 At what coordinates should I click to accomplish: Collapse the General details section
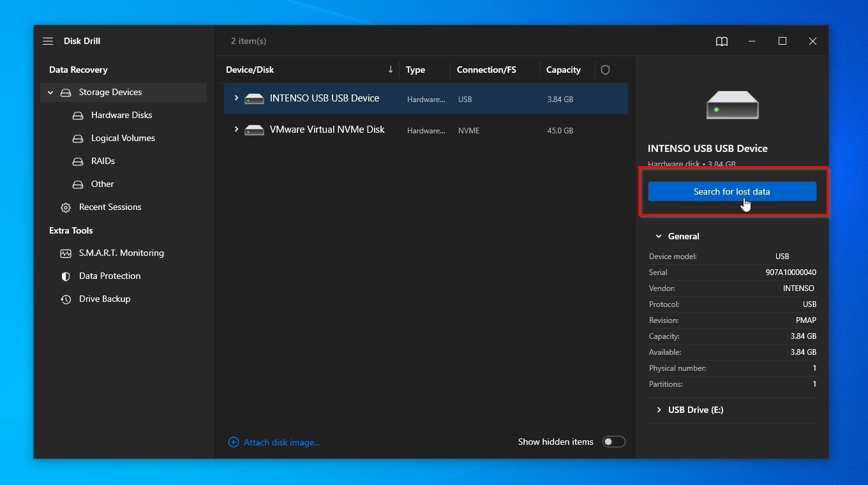[x=659, y=236]
